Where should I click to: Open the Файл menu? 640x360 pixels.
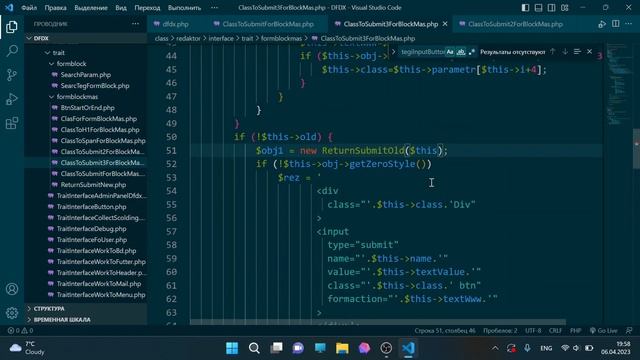click(29, 8)
